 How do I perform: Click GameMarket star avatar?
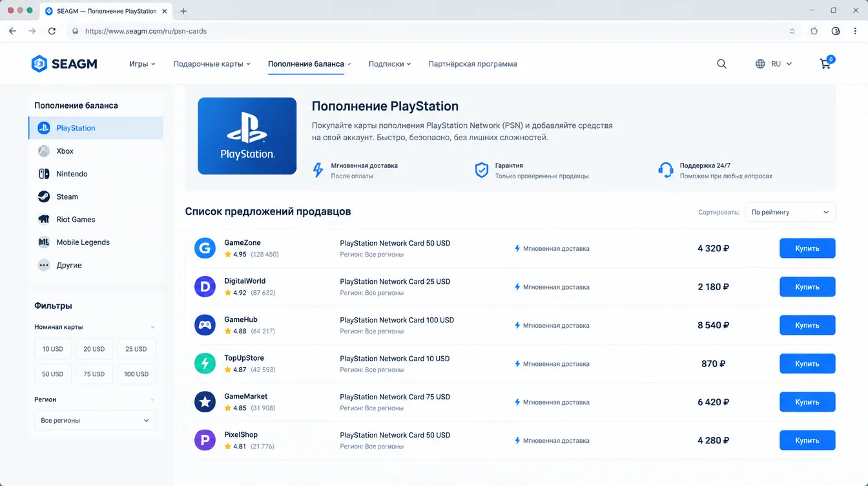pyautogui.click(x=205, y=402)
